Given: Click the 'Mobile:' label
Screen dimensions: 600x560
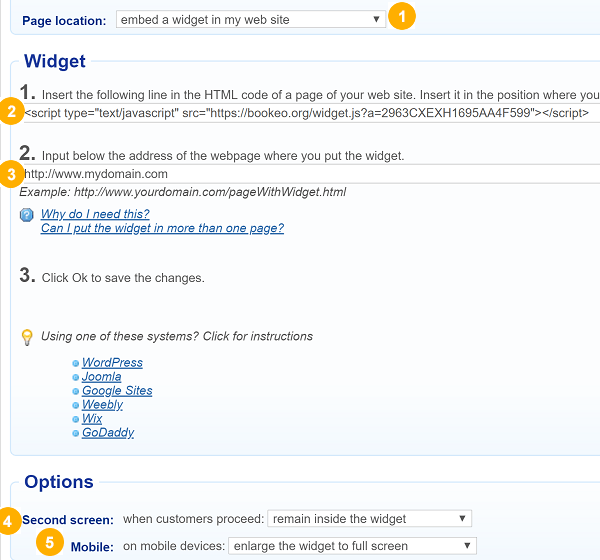Looking at the screenshot, I should click(92, 547).
